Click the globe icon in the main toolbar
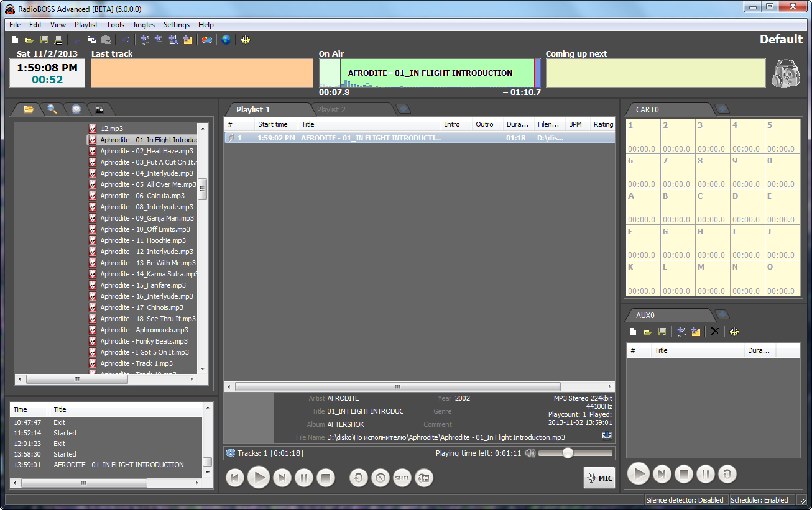The height and width of the screenshot is (510, 812). (226, 40)
